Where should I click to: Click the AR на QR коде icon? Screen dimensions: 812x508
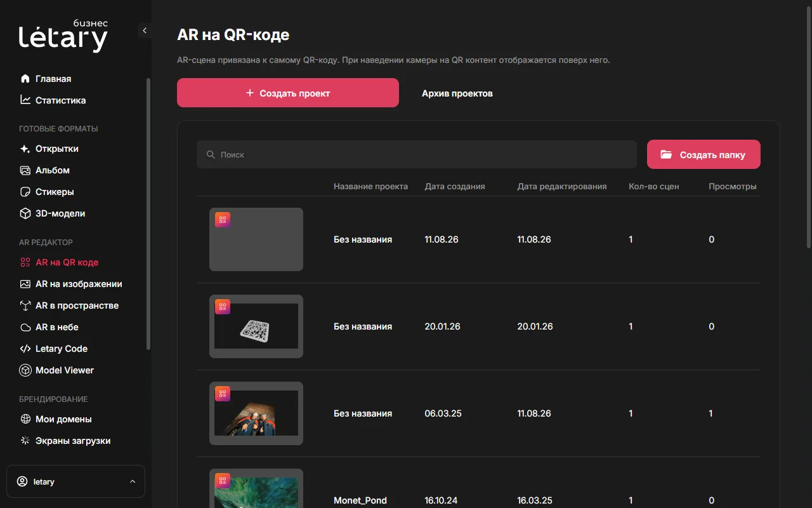coord(25,262)
